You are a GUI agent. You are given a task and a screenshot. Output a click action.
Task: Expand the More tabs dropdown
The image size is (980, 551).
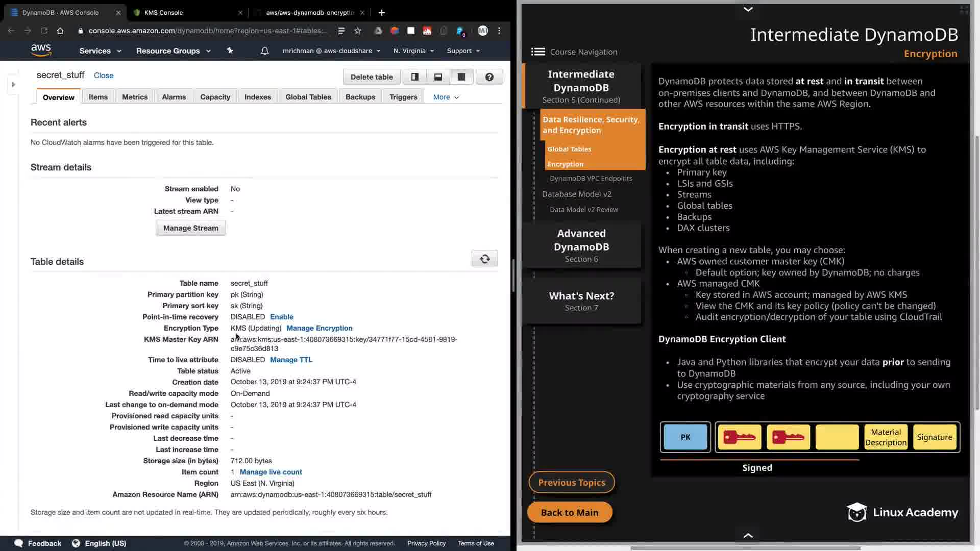tap(446, 97)
